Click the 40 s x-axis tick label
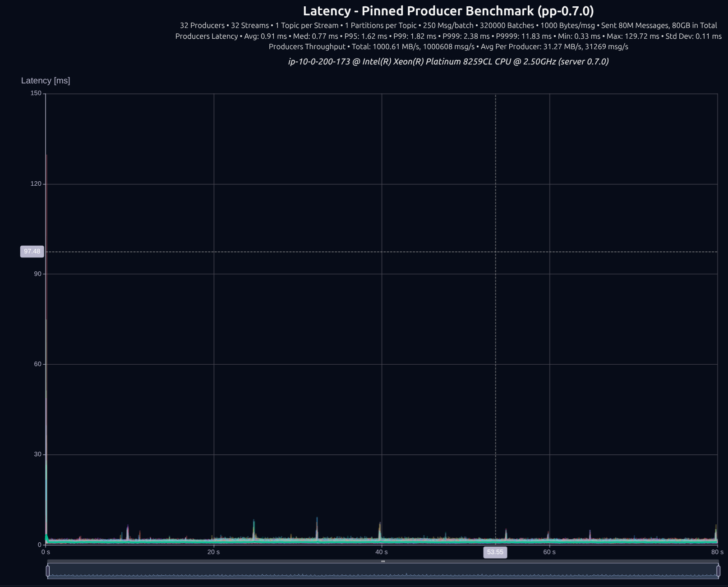The height and width of the screenshot is (587, 728). (382, 552)
